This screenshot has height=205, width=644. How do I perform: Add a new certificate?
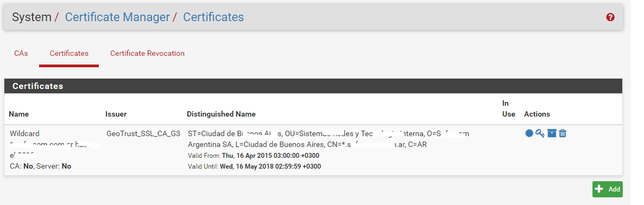pos(608,189)
